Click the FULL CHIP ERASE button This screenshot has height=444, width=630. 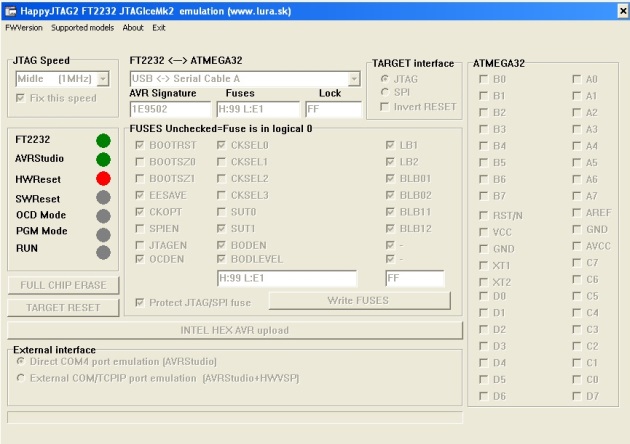pos(63,285)
